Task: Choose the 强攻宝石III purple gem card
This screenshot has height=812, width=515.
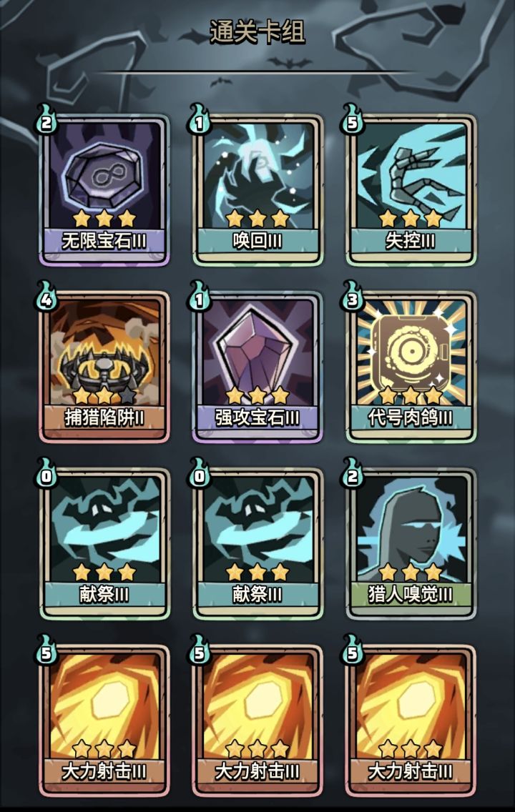Action: (257, 367)
